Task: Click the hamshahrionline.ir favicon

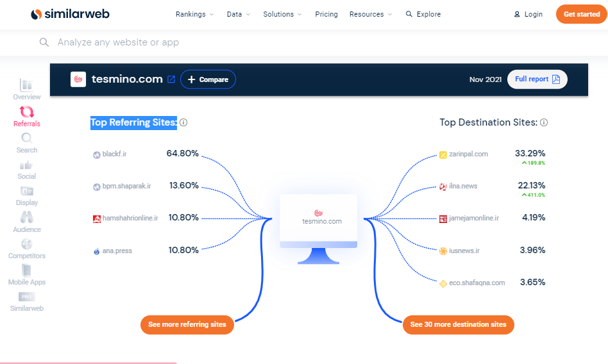Action: [x=97, y=219]
